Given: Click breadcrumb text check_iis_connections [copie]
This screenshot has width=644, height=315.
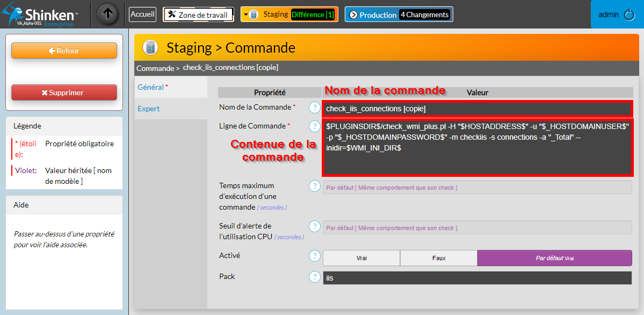Looking at the screenshot, I should click(x=230, y=67).
